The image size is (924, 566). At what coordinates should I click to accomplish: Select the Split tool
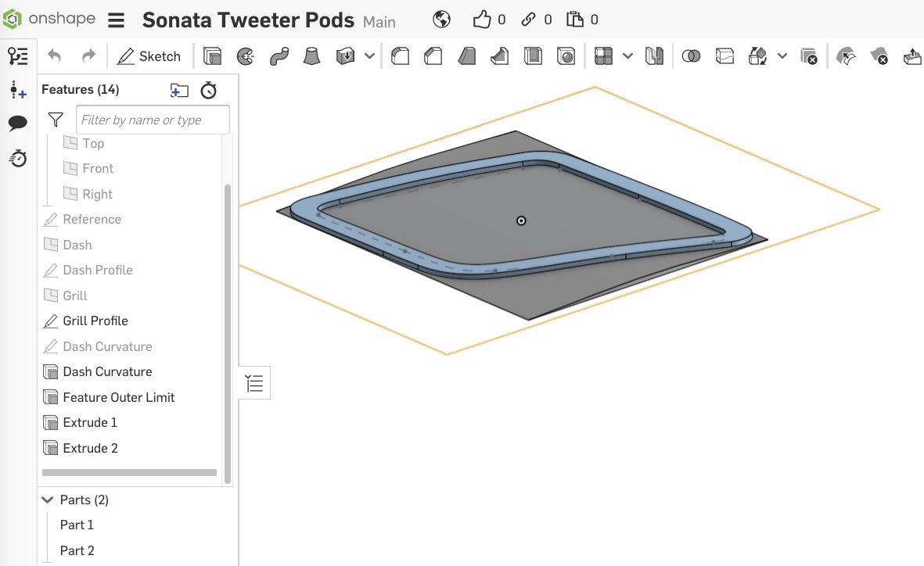coord(724,56)
